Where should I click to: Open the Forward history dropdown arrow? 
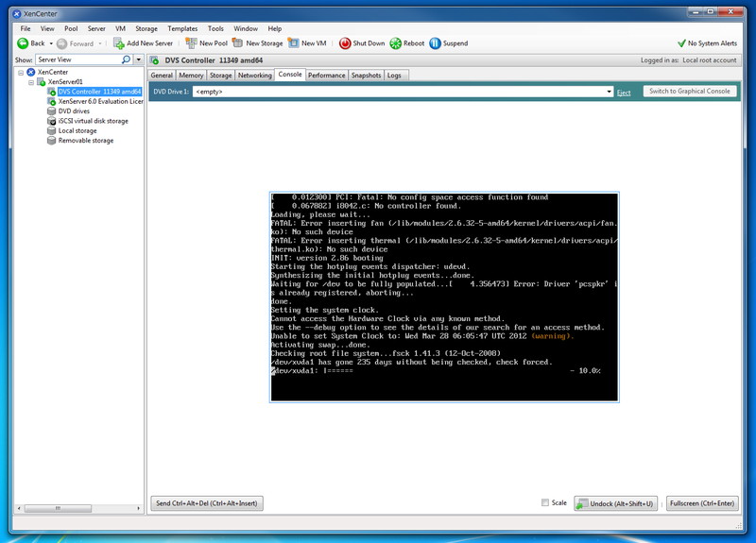click(100, 43)
